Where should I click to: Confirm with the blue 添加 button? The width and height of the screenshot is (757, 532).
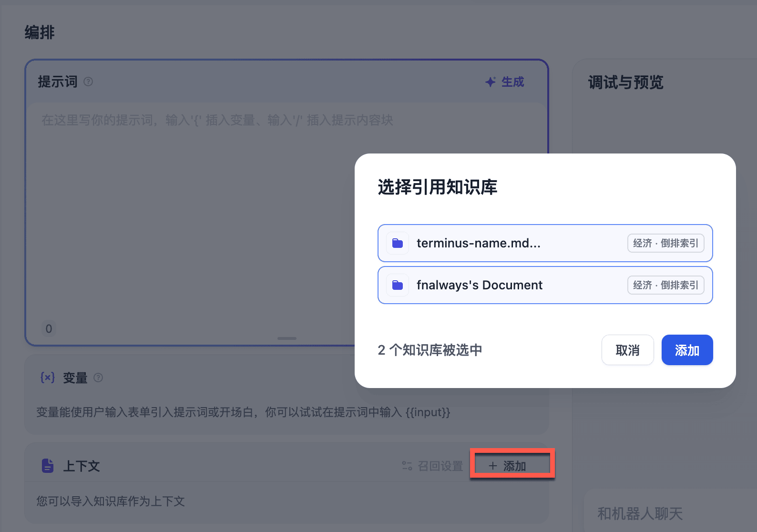pyautogui.click(x=687, y=350)
